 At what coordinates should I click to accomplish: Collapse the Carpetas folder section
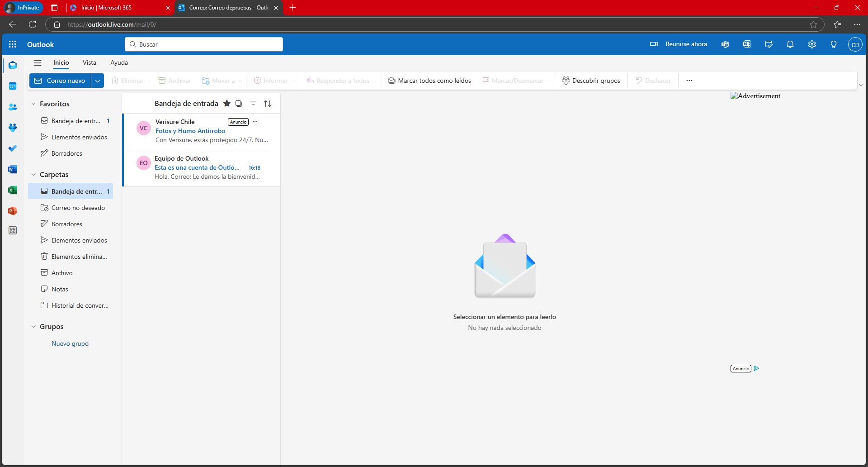coord(33,175)
